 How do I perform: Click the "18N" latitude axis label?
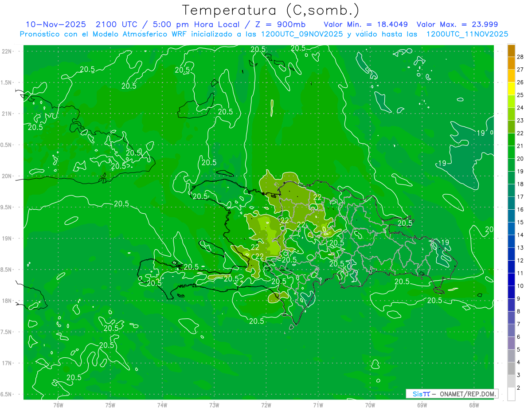[x=7, y=301]
